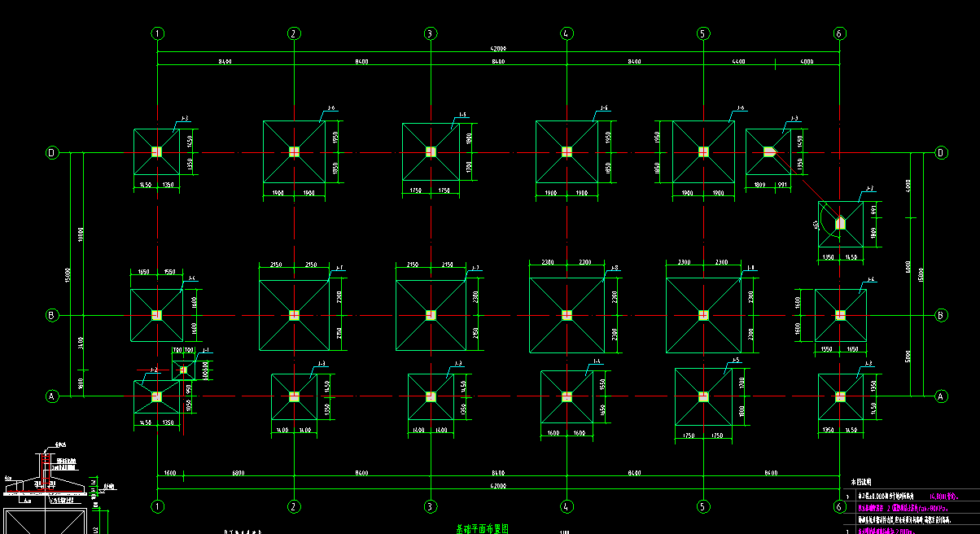This screenshot has height=534, width=980.
Task: Select the right 5000 vertical dimension
Action: (x=908, y=356)
